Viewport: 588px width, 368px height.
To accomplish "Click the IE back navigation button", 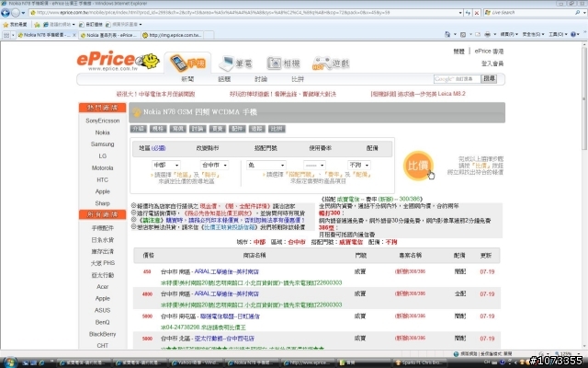I will click(6, 13).
